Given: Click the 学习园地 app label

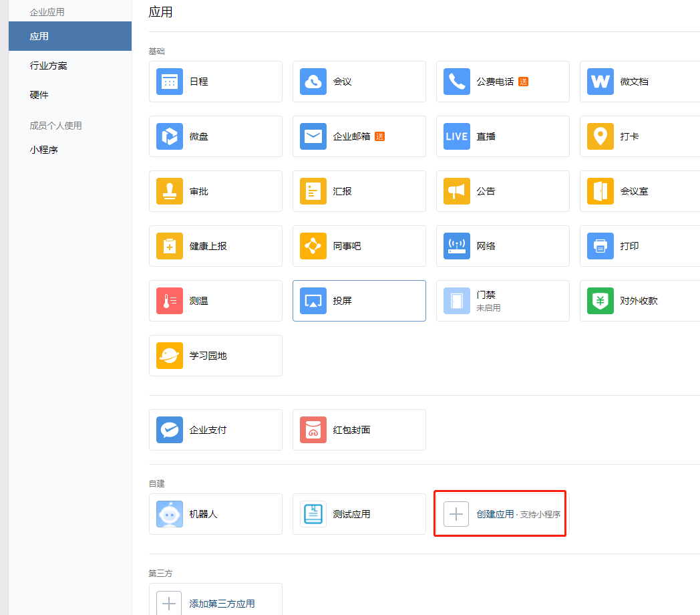Looking at the screenshot, I should click(x=208, y=356).
